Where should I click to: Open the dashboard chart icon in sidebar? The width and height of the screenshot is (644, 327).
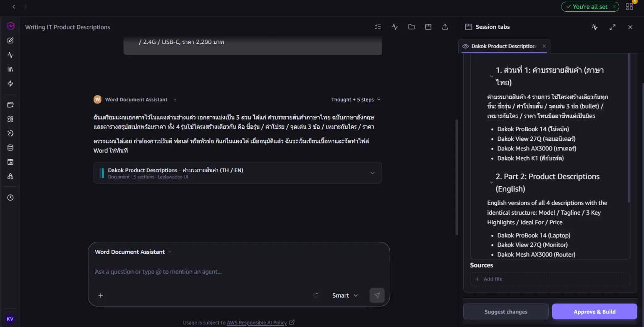pyautogui.click(x=10, y=162)
